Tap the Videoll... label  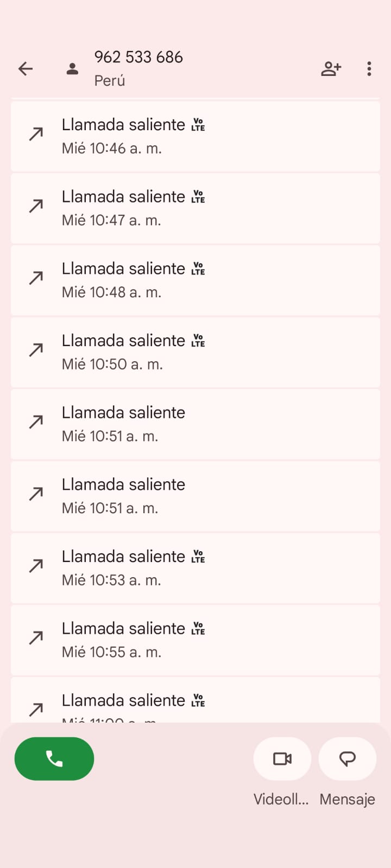[x=281, y=799]
